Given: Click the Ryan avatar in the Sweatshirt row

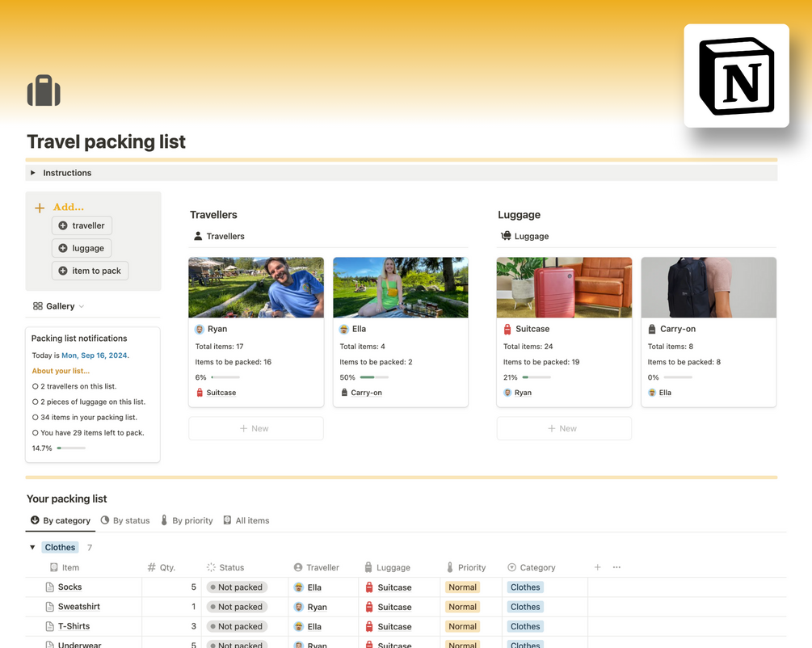Looking at the screenshot, I should [298, 607].
